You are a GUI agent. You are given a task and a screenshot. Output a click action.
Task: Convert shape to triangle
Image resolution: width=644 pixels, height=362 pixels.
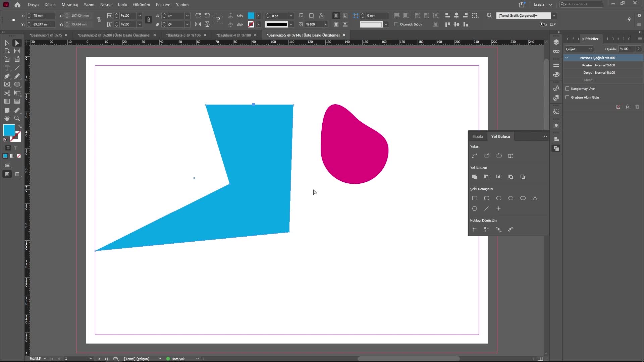535,198
